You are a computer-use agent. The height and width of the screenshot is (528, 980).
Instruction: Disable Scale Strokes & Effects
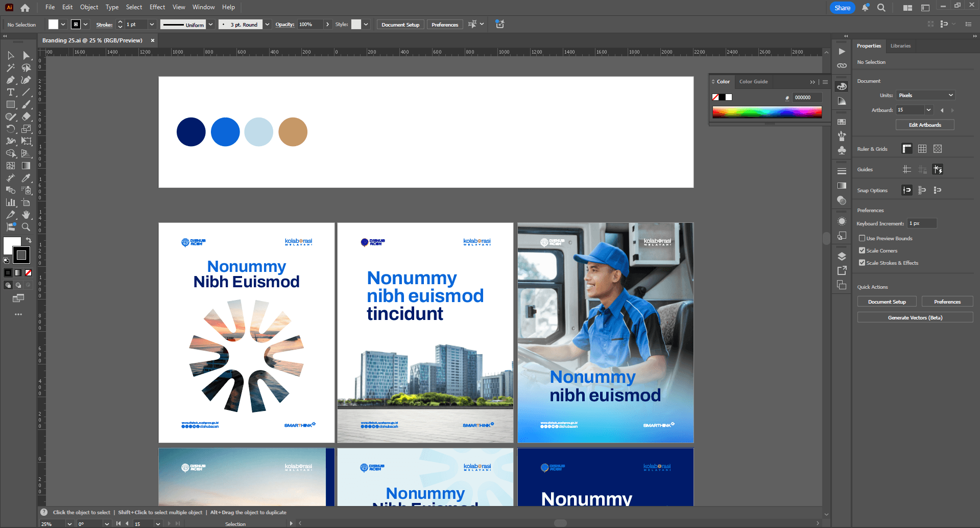862,263
